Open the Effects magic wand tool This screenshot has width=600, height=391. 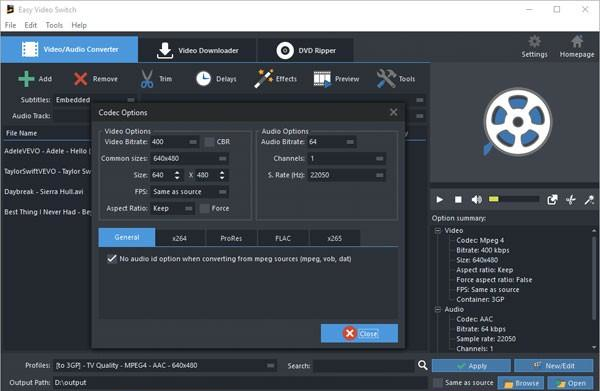(x=276, y=79)
